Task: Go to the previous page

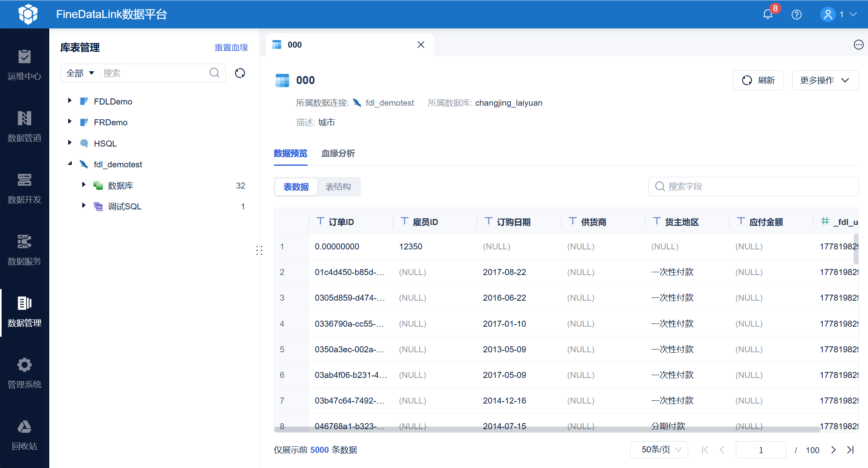Action: tap(722, 450)
